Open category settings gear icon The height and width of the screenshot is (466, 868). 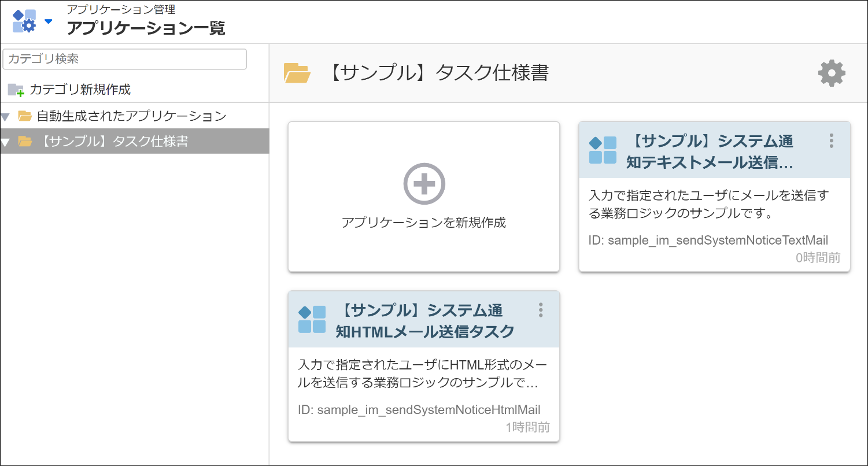pos(832,73)
